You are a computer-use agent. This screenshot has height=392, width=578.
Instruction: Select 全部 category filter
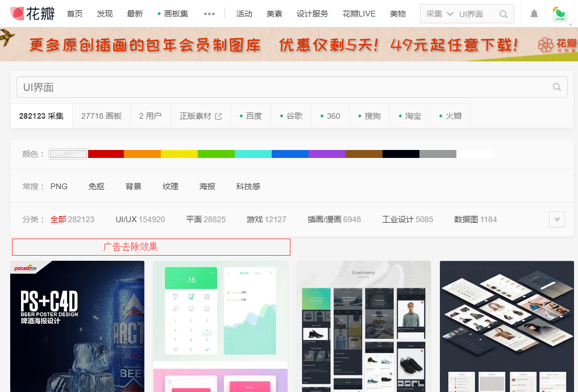58,219
